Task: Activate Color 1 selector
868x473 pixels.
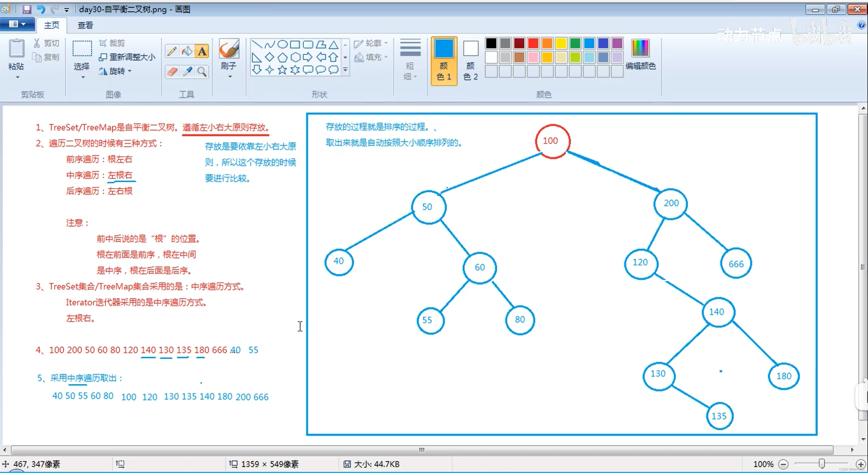Action: pos(444,61)
